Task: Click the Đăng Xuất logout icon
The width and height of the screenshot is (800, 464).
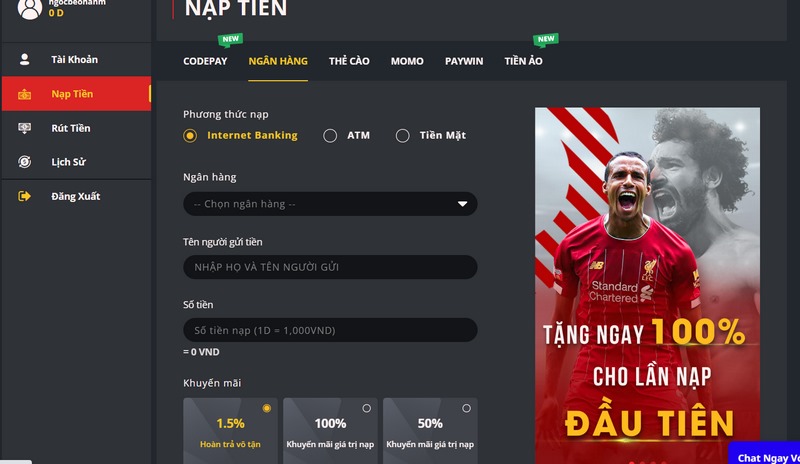Action: (24, 196)
